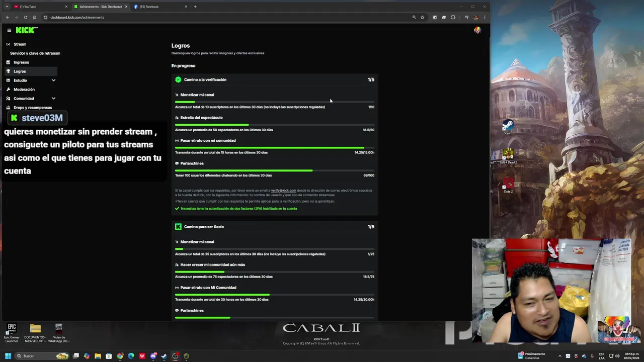The height and width of the screenshot is (362, 644).
Task: Click the Logros trophy icon
Action: pos(8,71)
